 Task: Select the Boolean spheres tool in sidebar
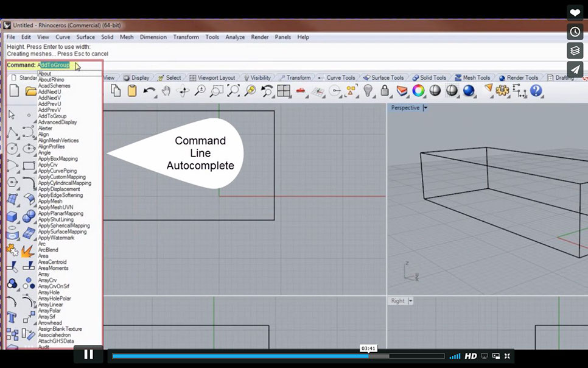click(x=29, y=216)
